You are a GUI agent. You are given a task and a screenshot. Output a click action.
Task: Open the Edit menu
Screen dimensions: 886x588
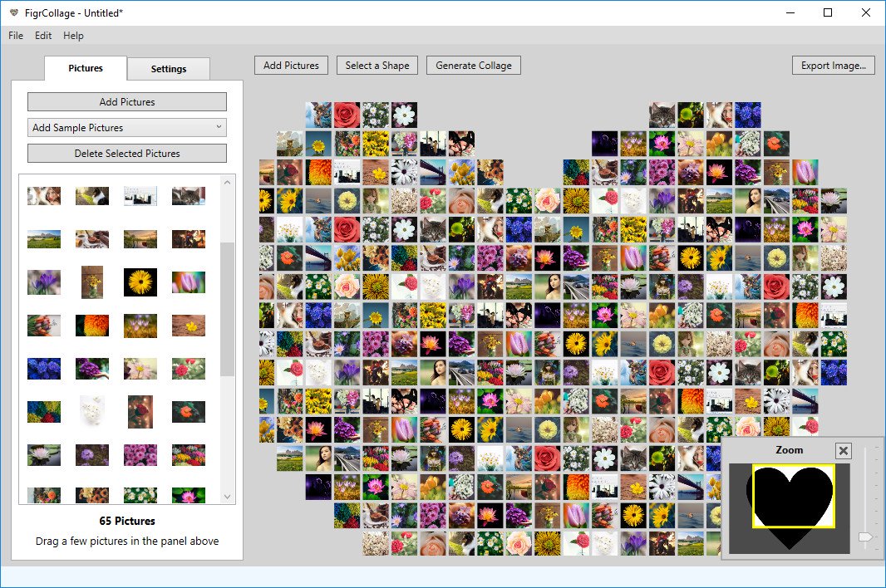tap(42, 36)
